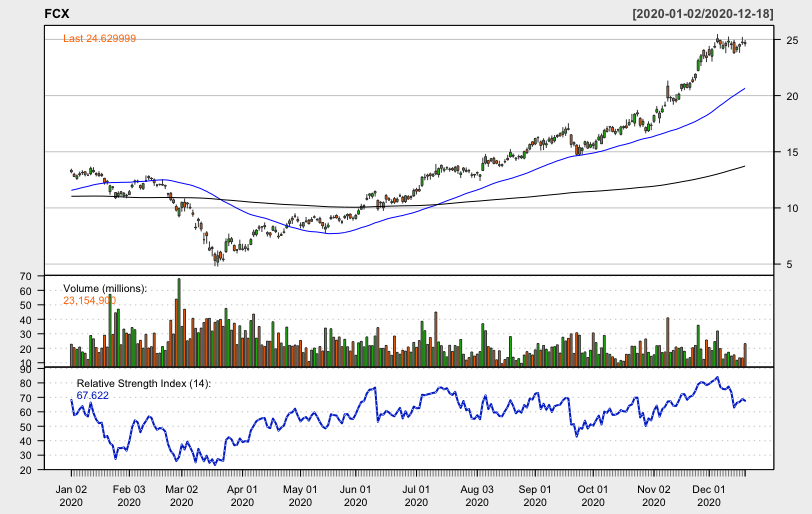Click the 'Relative Strength Index (14):' label

144,383
